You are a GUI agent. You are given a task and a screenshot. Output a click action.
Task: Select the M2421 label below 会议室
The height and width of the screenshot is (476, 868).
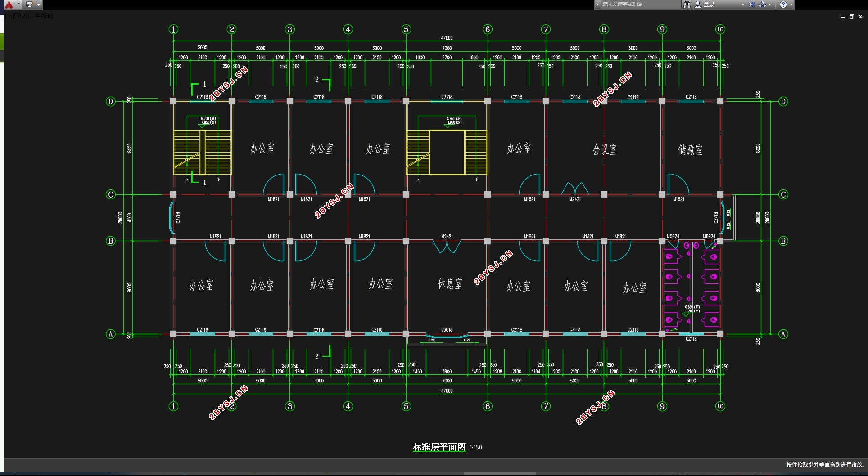575,199
